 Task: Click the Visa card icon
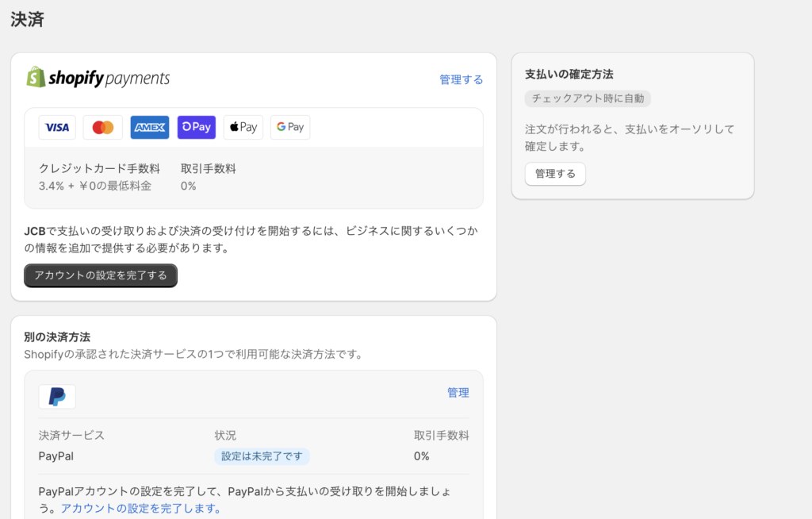[x=57, y=128]
